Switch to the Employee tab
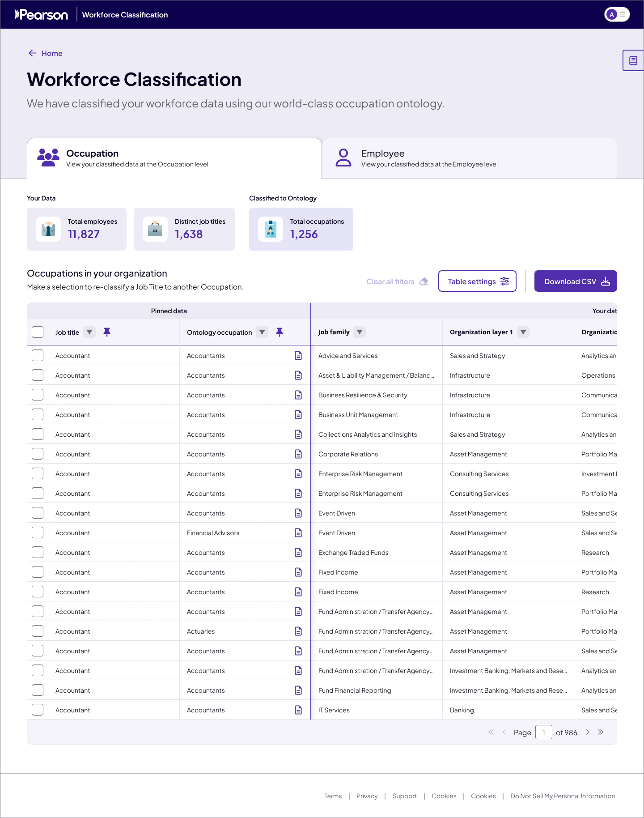Viewport: 644px width, 818px height. coord(469,158)
